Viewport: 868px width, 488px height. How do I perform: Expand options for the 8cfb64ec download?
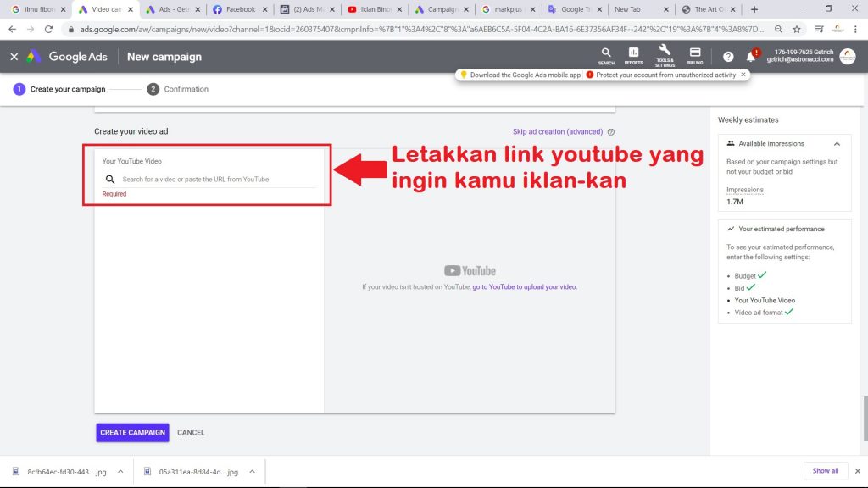click(x=120, y=471)
